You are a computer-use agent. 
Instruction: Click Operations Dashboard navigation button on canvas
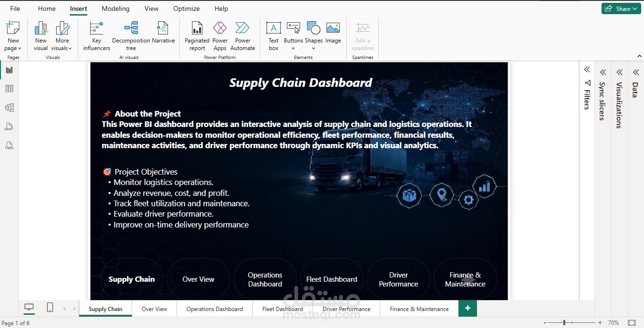click(x=265, y=279)
